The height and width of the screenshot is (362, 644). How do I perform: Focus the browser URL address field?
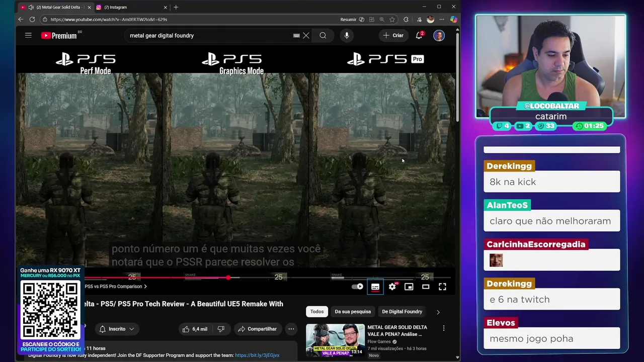(x=191, y=19)
